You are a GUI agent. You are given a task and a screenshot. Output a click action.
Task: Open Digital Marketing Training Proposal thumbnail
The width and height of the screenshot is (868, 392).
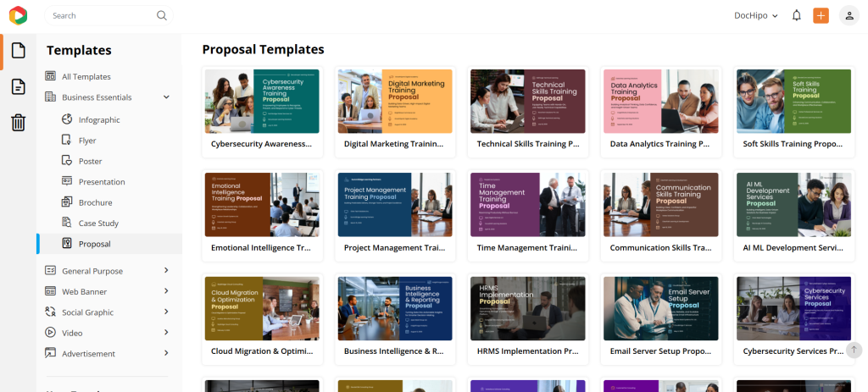point(395,102)
